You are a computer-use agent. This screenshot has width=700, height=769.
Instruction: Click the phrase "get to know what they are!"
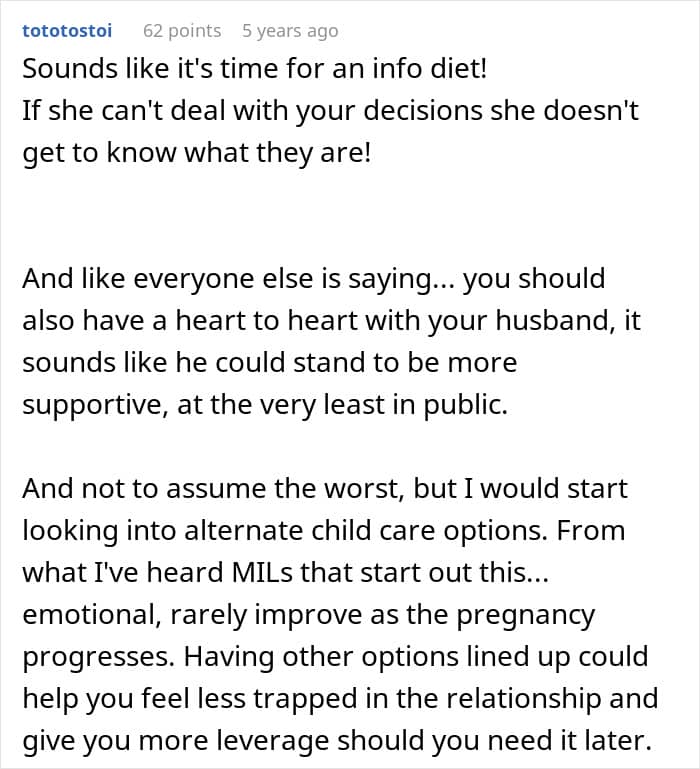pyautogui.click(x=197, y=153)
